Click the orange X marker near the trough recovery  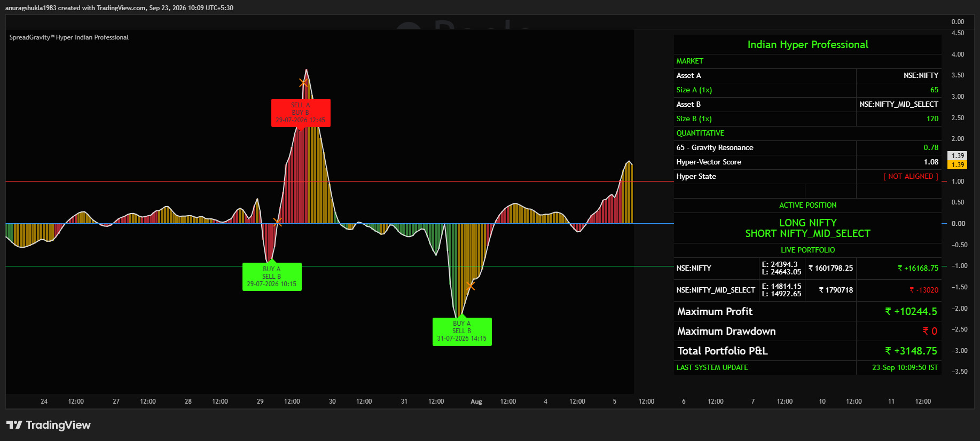pos(471,286)
